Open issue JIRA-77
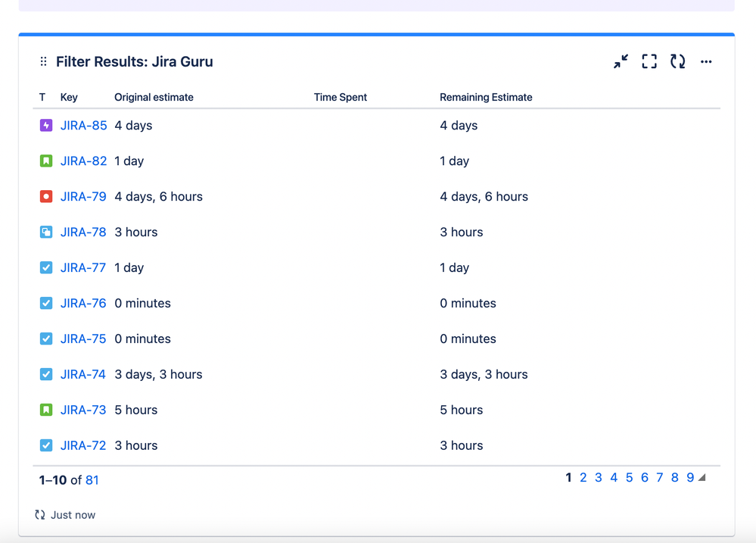This screenshot has width=756, height=543. 83,267
